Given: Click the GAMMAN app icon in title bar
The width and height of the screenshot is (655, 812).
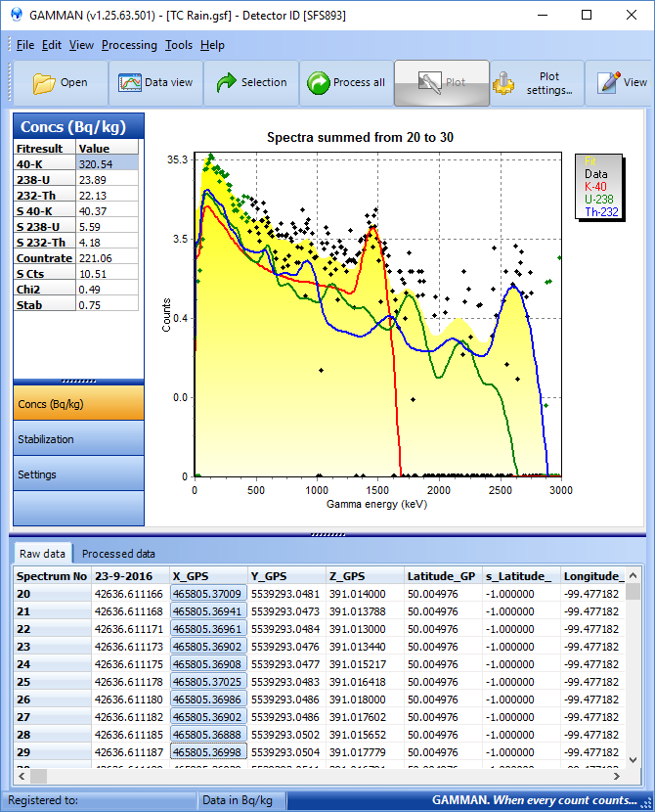Looking at the screenshot, I should (15, 16).
